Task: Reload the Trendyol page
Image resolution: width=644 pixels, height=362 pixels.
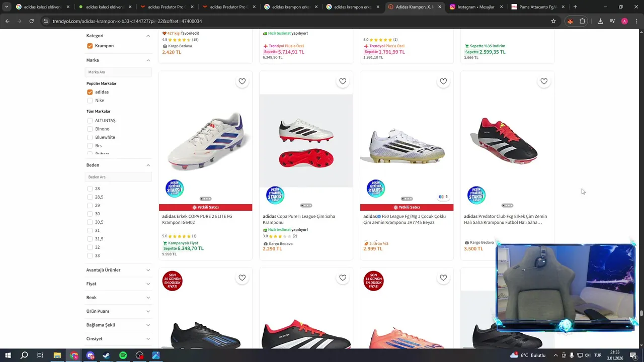Action: click(31, 21)
